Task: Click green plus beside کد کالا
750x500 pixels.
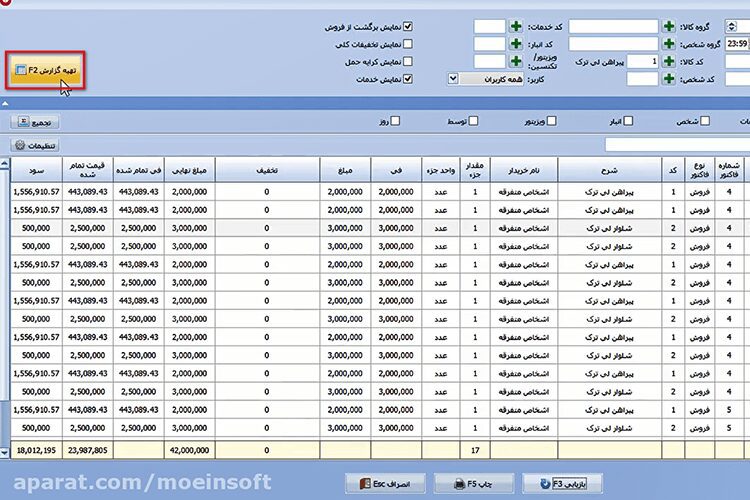Action: tap(669, 61)
